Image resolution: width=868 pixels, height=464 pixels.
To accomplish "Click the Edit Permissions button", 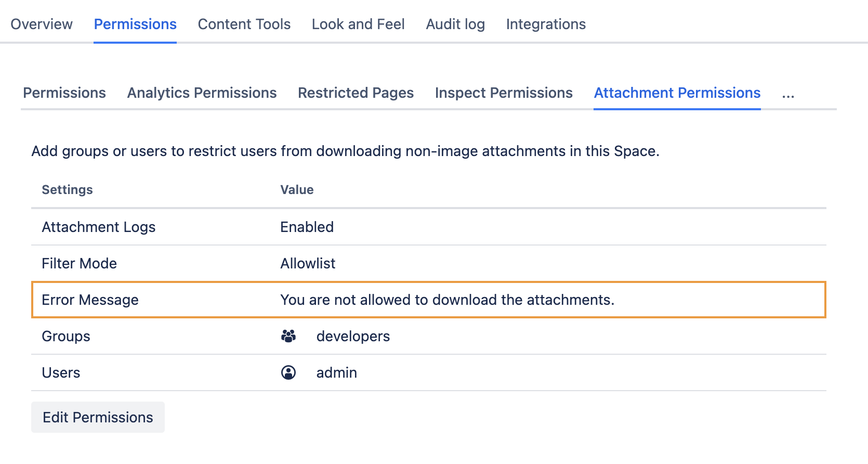I will (98, 417).
